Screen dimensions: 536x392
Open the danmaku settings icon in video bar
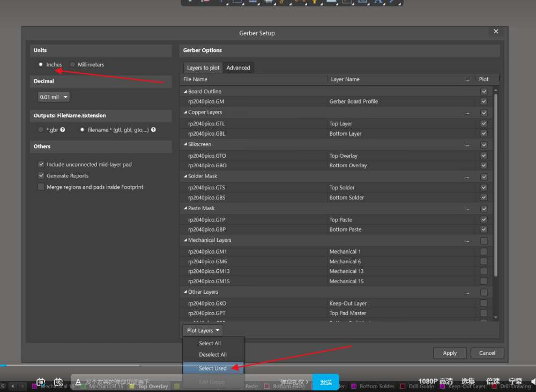(58, 382)
